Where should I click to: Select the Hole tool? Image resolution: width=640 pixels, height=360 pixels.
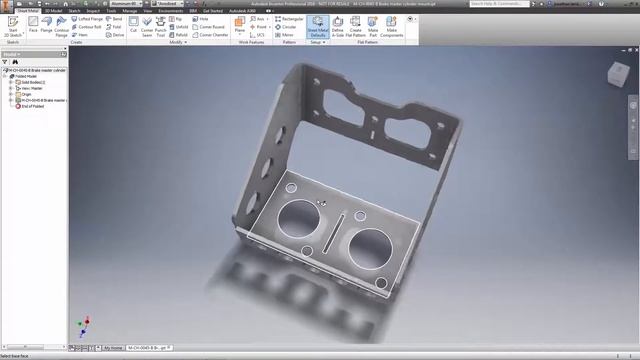click(x=200, y=19)
